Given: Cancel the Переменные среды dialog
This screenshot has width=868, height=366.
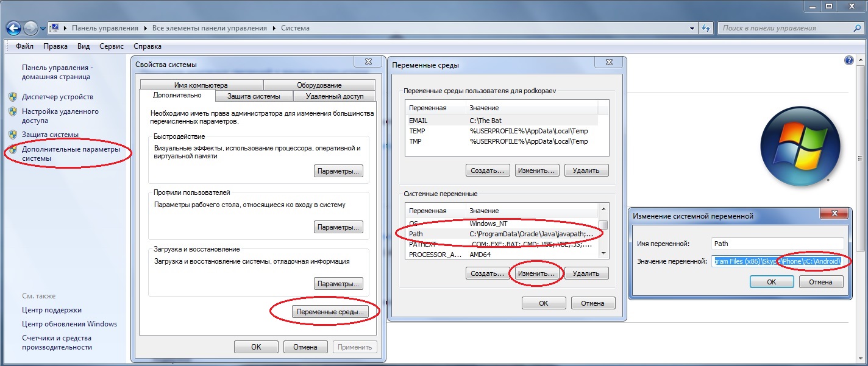Looking at the screenshot, I should pyautogui.click(x=593, y=303).
